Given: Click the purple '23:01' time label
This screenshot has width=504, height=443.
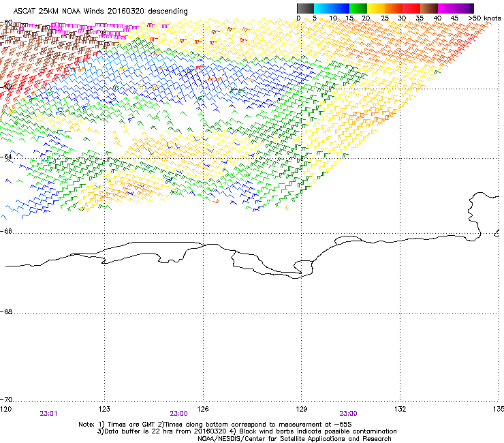Looking at the screenshot, I should click(x=48, y=414).
